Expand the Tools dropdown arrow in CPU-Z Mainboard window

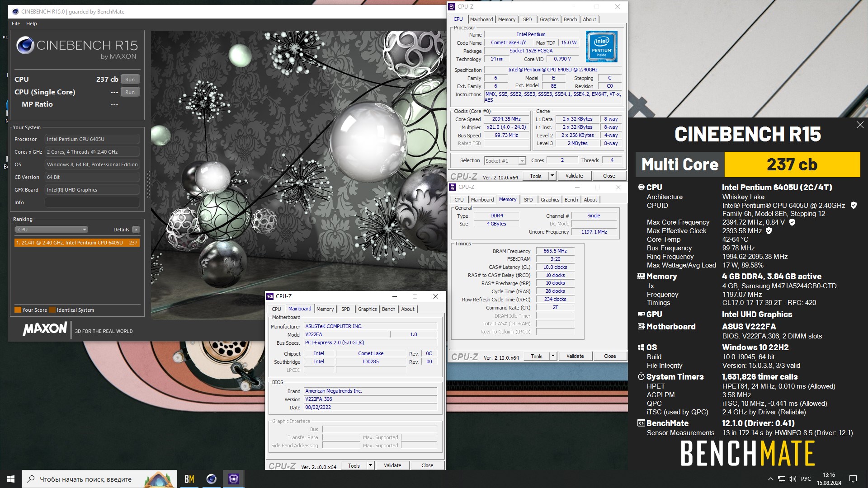(370, 465)
